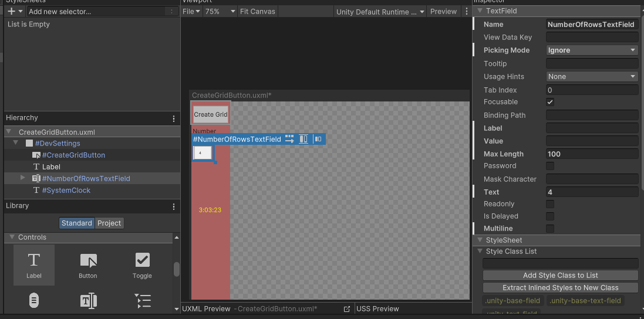The height and width of the screenshot is (319, 644).
Task: Collapse the Controls section in Library
Action: point(12,237)
